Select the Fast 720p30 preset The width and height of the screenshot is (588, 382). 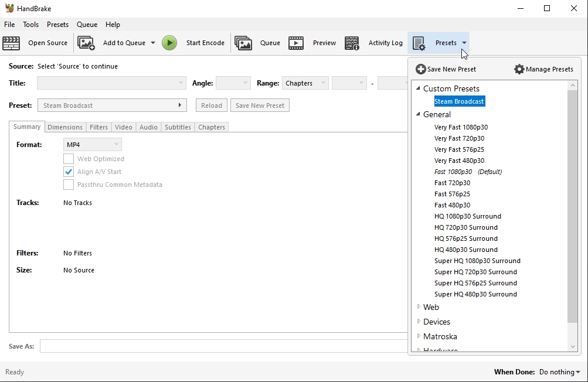452,183
